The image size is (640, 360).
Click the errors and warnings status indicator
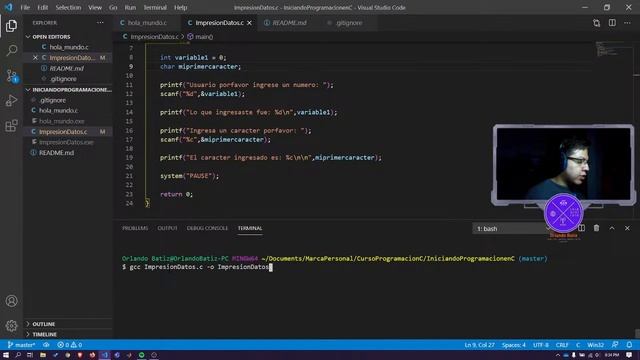click(x=70, y=345)
